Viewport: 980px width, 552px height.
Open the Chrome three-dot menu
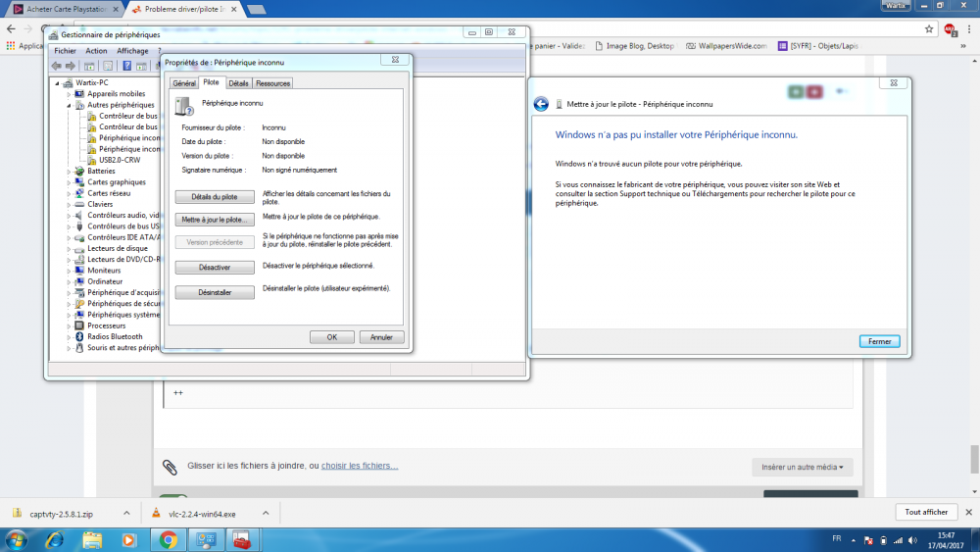[x=968, y=28]
